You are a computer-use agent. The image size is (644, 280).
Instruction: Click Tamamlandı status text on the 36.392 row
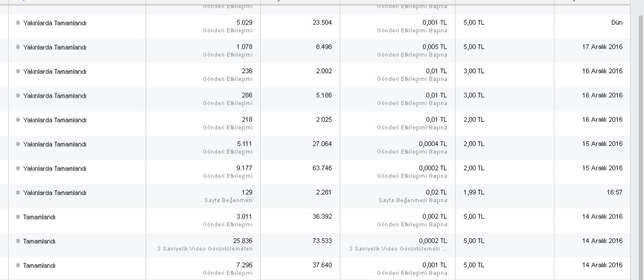pos(39,217)
